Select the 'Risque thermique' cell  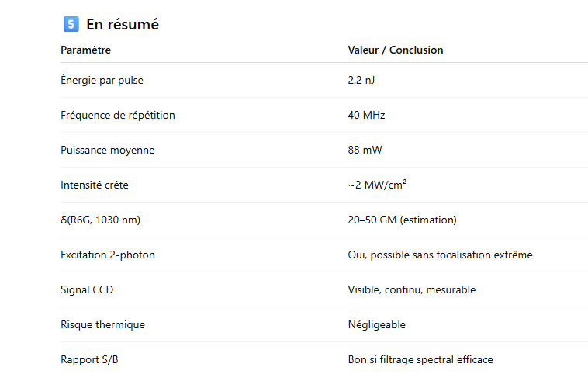tap(102, 324)
